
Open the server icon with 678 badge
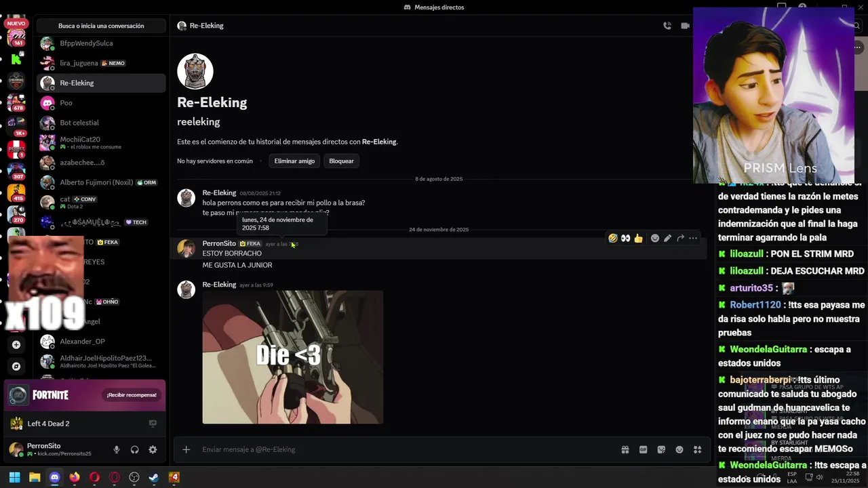click(x=17, y=103)
